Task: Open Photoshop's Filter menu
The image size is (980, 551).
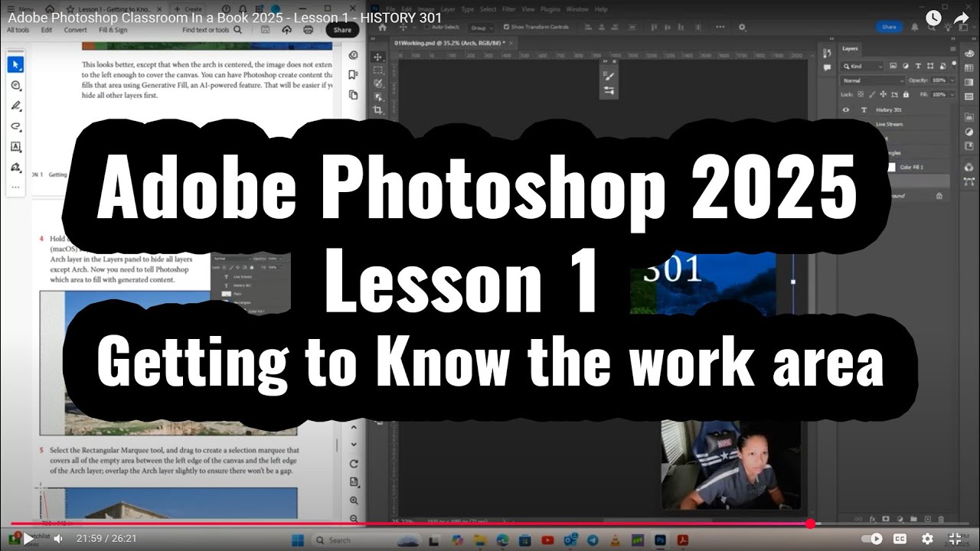Action: [x=511, y=9]
